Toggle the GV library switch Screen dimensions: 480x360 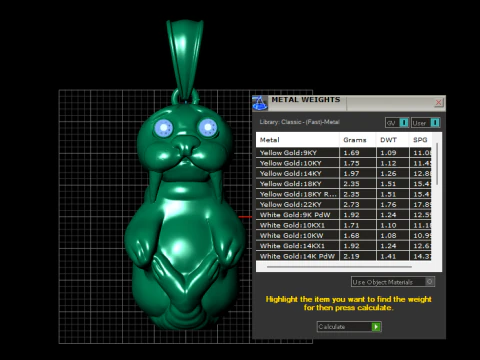pos(397,123)
